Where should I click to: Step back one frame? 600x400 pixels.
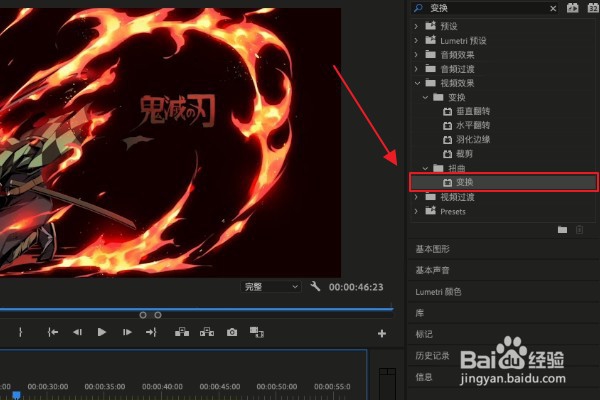point(77,332)
